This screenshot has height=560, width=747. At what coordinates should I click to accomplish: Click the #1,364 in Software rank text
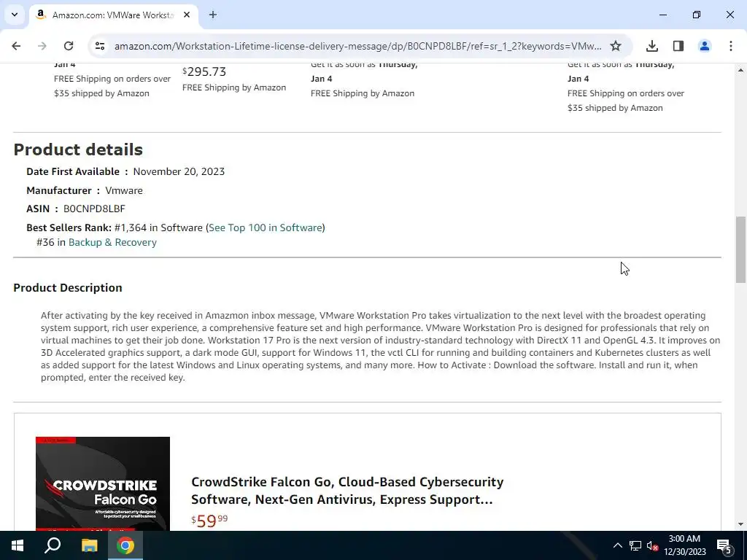[158, 227]
